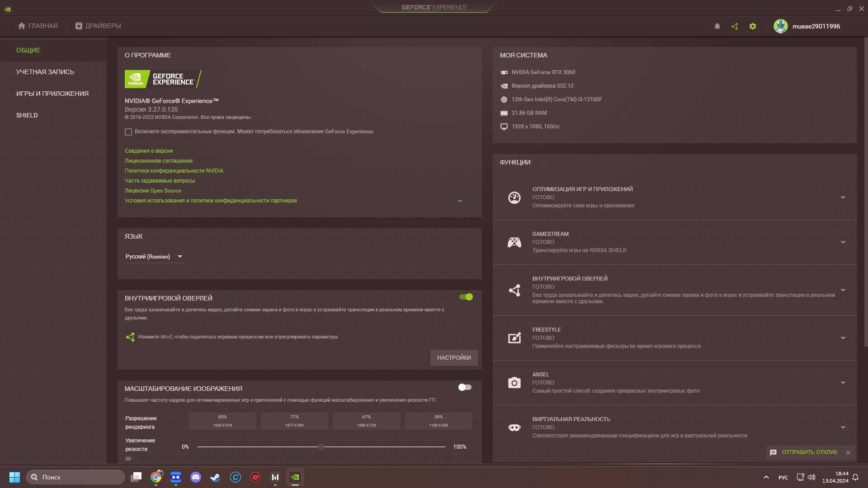Click the Freestyle pencil icon

(514, 338)
